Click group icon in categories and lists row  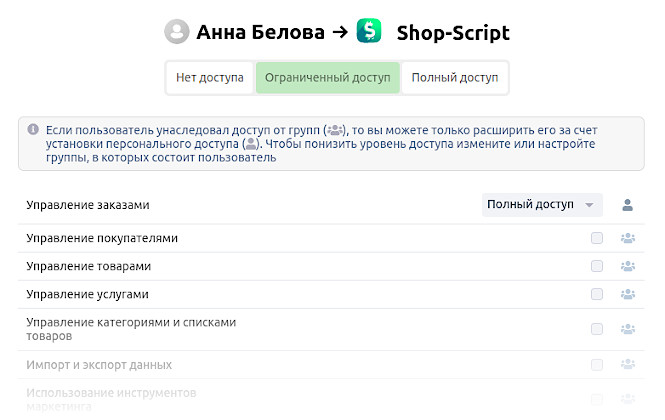point(628,329)
